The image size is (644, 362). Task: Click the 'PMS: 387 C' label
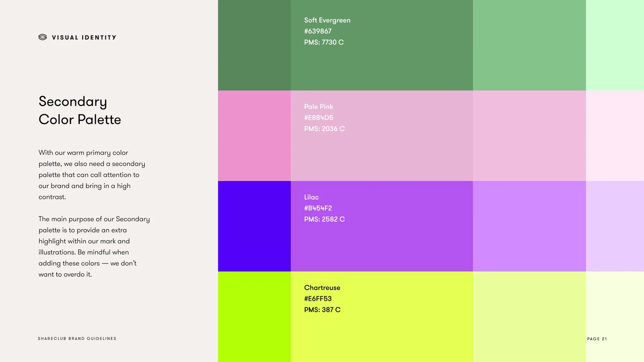322,310
